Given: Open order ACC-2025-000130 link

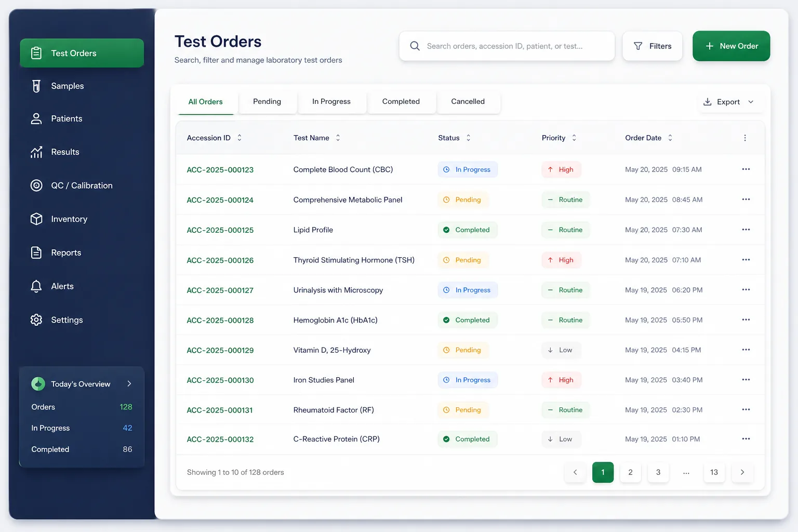Looking at the screenshot, I should (x=220, y=380).
